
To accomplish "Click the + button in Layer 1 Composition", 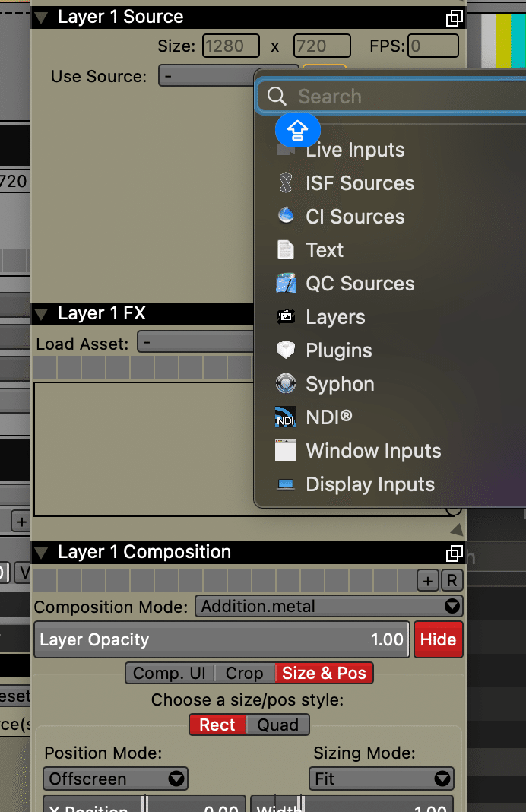I will 427,579.
